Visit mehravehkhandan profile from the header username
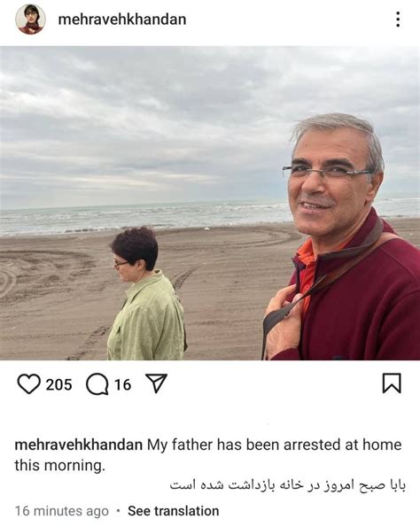The height and width of the screenshot is (526, 420). [x=122, y=19]
